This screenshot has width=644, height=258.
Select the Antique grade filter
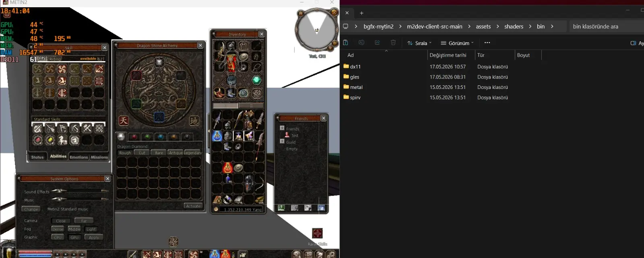[176, 153]
